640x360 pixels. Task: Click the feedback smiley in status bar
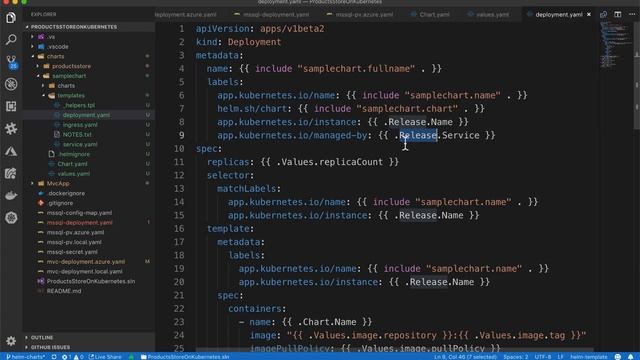click(x=618, y=357)
